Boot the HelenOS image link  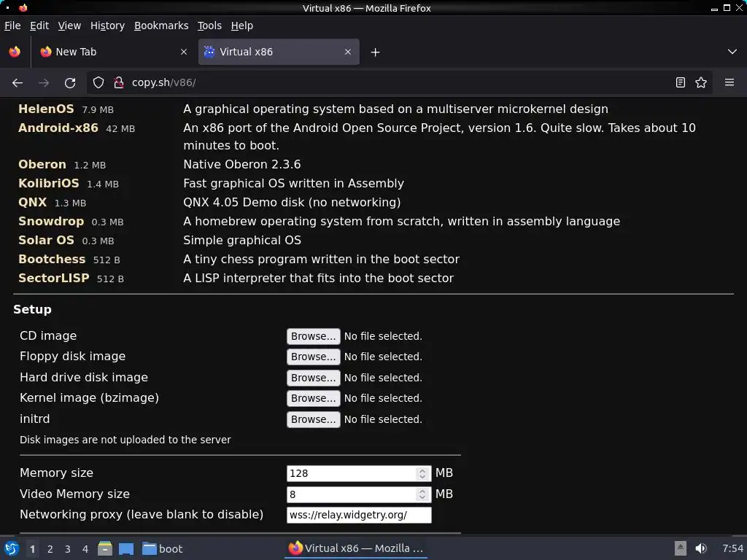(46, 109)
